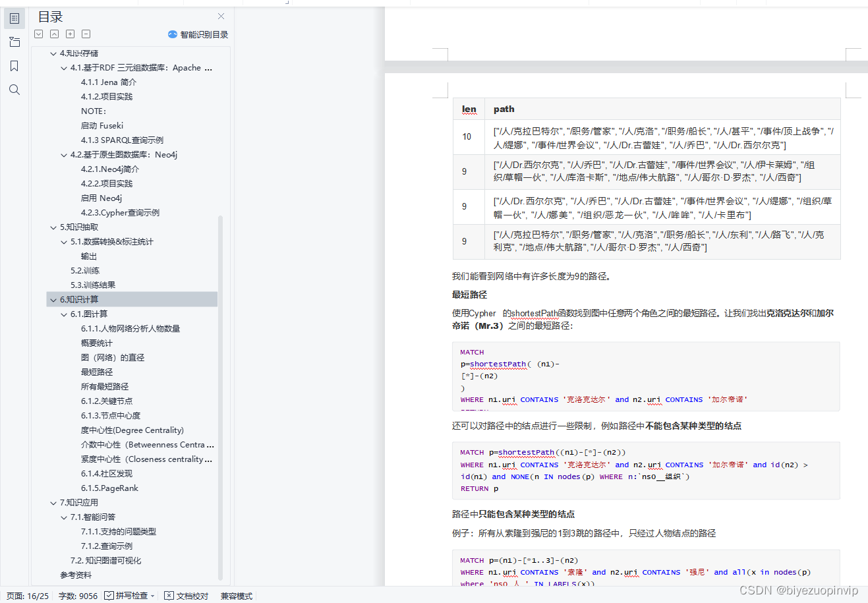Collapse 4.1.基于RDF 三元组数据库 heading
This screenshot has width=868, height=603.
point(64,68)
